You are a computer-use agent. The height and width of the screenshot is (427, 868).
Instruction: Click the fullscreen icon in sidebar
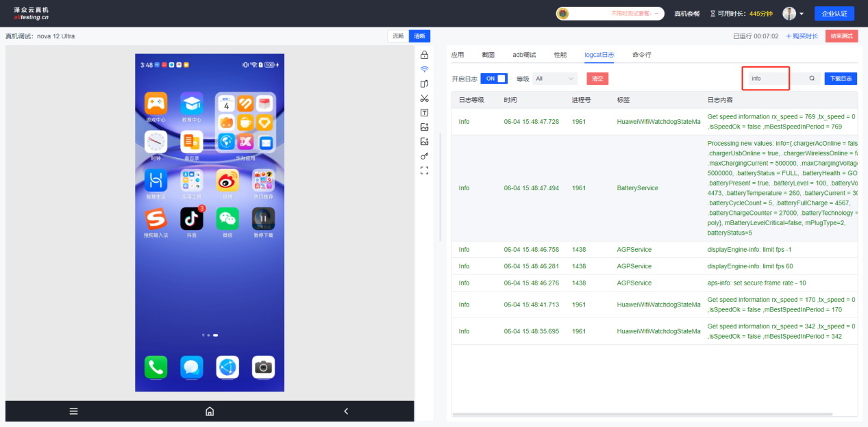tap(424, 170)
